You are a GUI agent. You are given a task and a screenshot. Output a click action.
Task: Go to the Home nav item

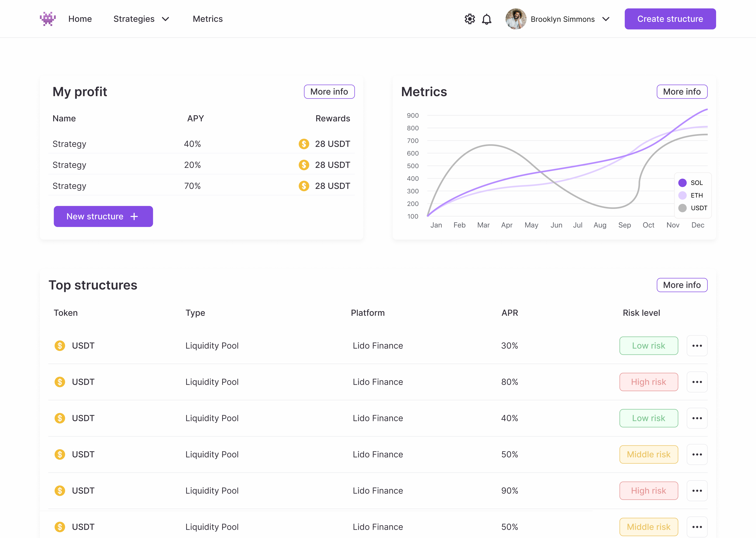pos(80,19)
